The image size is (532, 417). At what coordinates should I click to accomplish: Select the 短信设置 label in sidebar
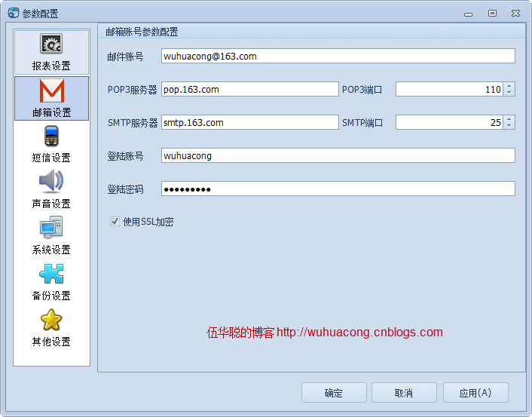coord(51,158)
